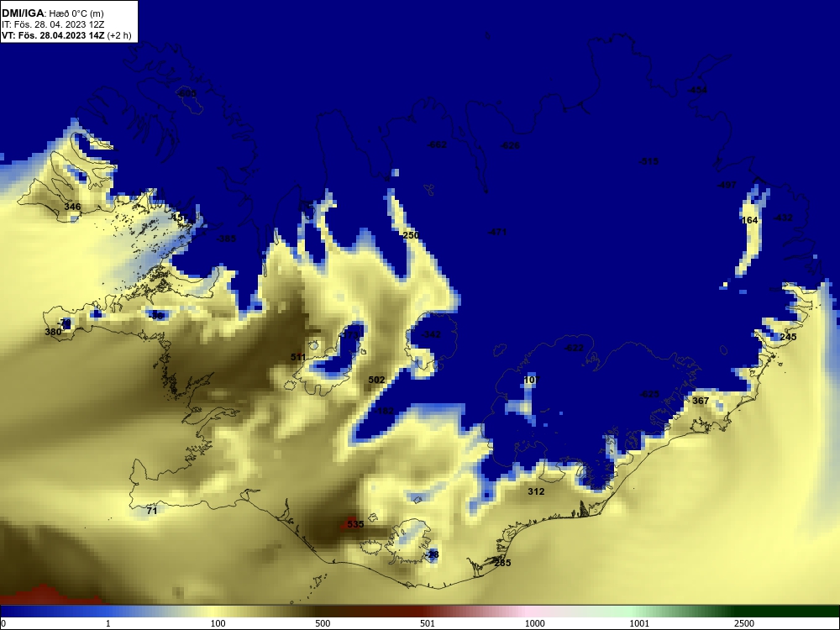Click the "VT: Fös. 28.04.2023 14Z" line
Screen dimensions: 840x630
53,36
